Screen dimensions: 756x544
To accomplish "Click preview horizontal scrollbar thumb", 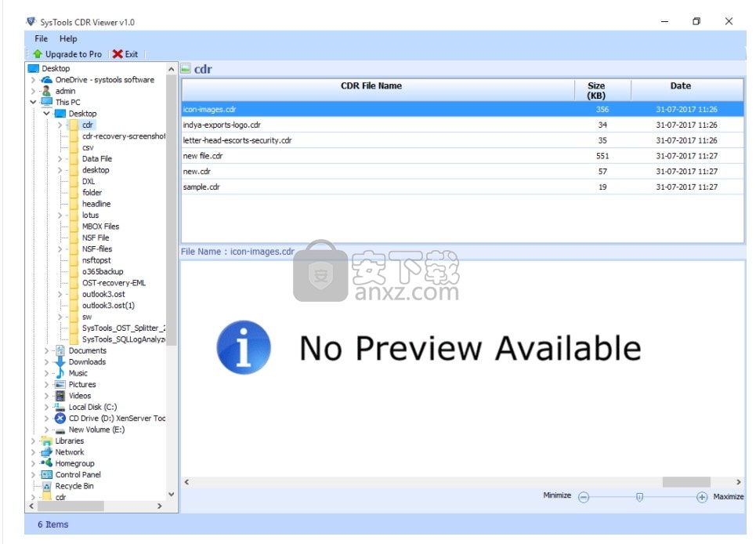I will click(686, 482).
